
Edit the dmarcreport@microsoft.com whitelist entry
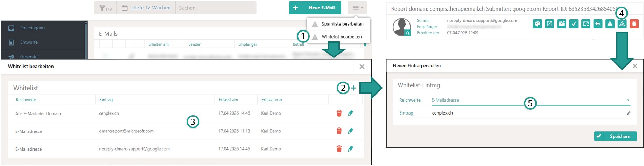click(x=350, y=131)
